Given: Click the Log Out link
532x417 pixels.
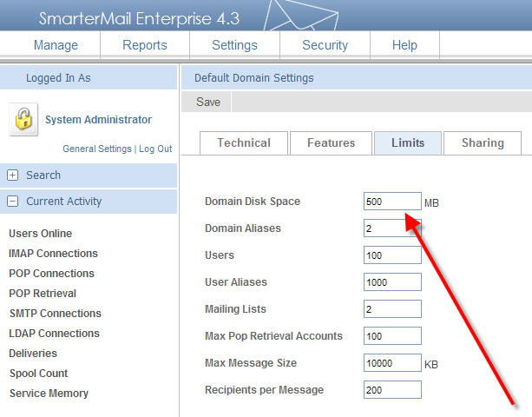Looking at the screenshot, I should [155, 149].
